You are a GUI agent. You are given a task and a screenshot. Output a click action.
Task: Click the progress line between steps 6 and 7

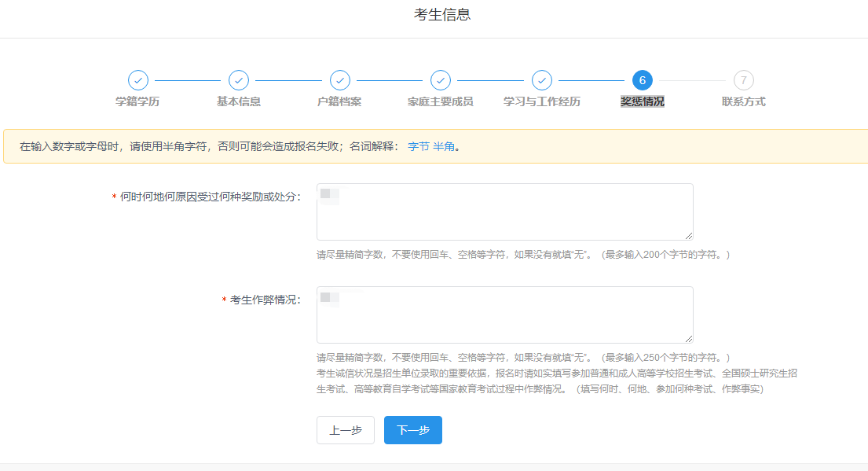pos(693,80)
